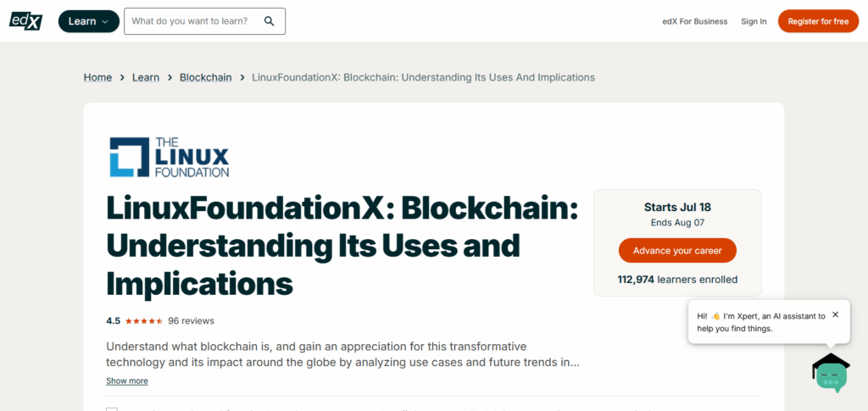Click the chevron after Home breadcrumb

click(x=122, y=78)
